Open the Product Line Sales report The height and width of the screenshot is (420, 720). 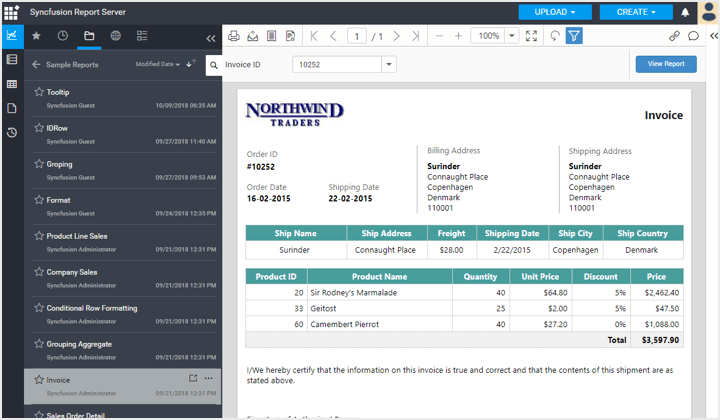tap(77, 236)
